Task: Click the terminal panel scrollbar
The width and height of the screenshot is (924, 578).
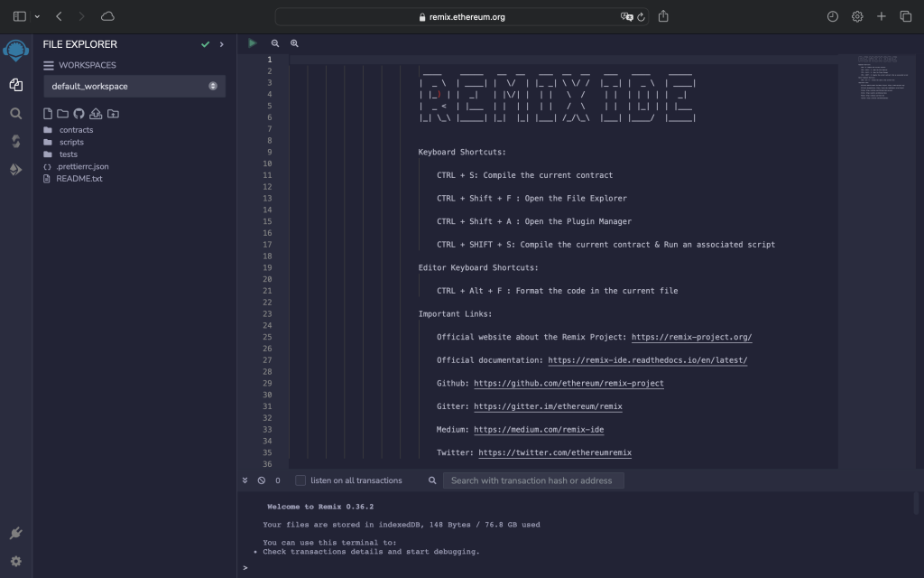Action: point(917,503)
